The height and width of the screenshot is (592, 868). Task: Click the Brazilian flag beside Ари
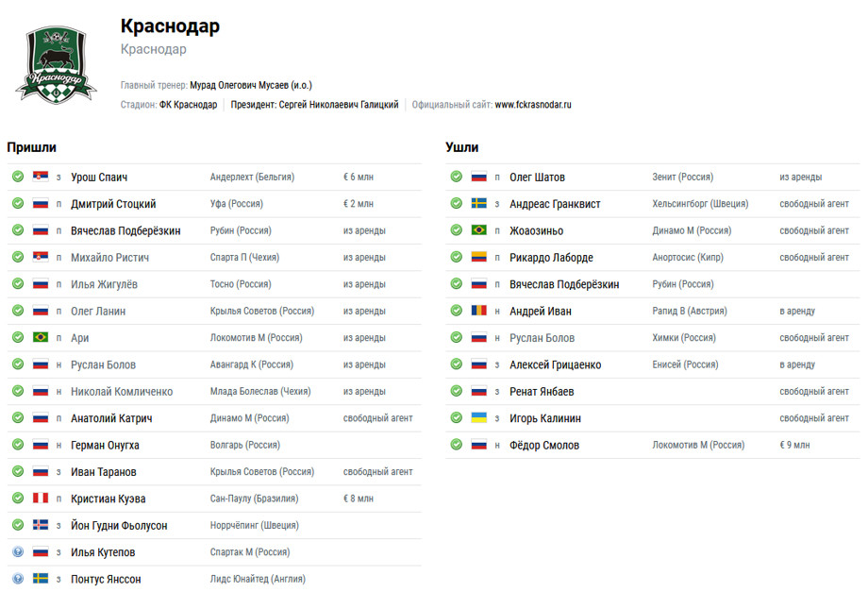point(41,337)
